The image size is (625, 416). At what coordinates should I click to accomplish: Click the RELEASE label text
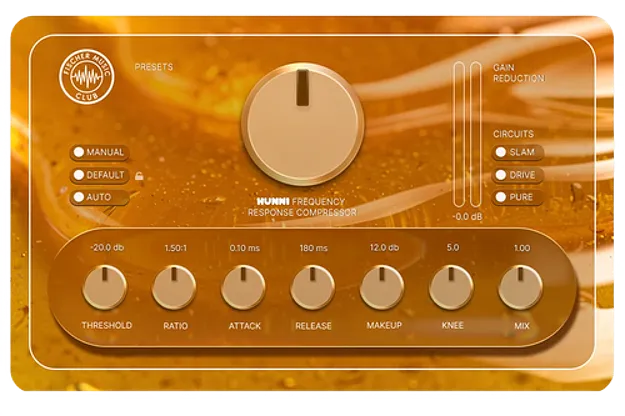tap(313, 326)
